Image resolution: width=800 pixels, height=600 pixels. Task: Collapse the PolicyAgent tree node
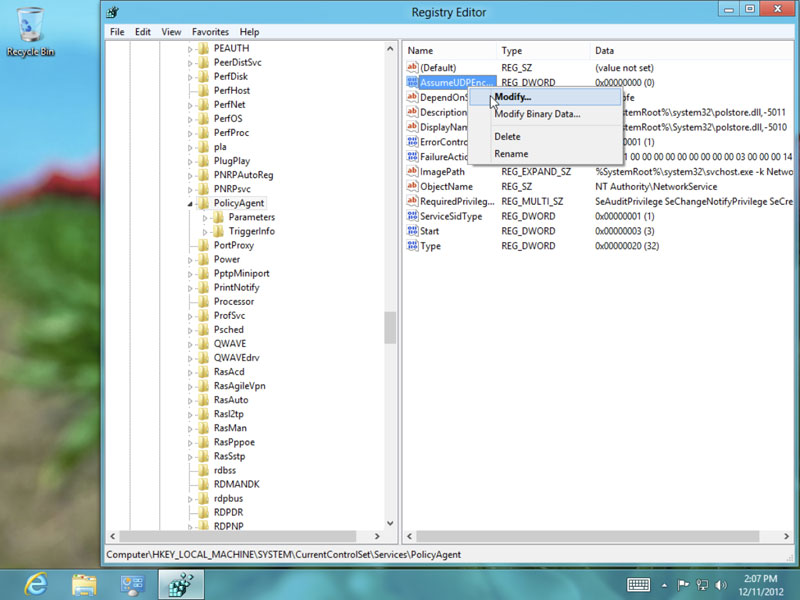(x=190, y=204)
